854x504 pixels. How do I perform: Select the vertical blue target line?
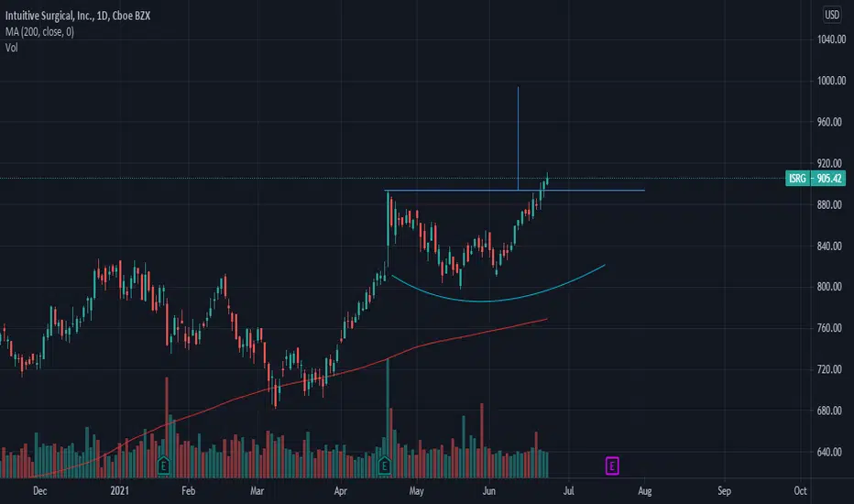pyautogui.click(x=518, y=137)
